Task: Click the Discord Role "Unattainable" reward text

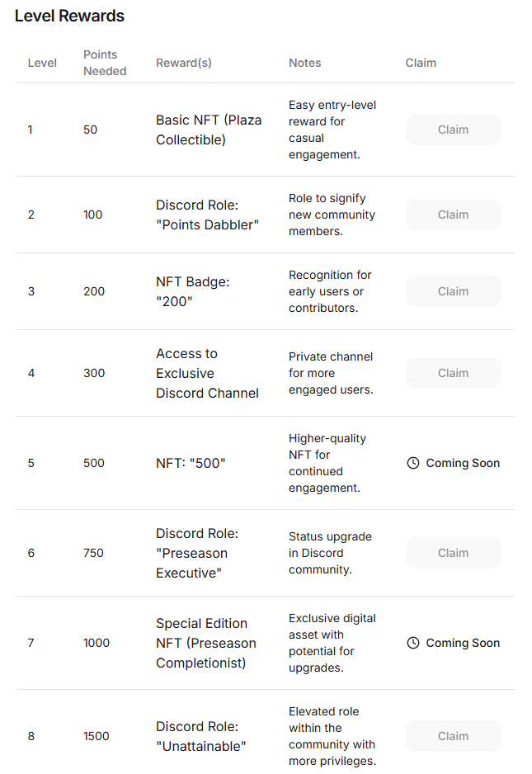Action: [200, 736]
